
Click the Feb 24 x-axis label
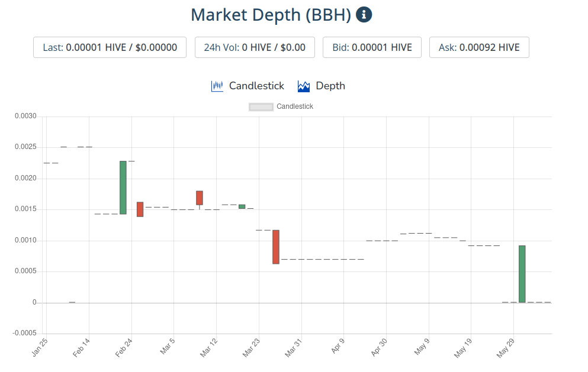pyautogui.click(x=124, y=347)
